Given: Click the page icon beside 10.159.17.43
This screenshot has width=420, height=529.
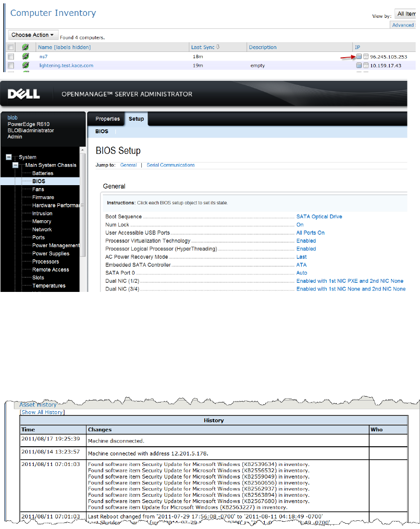Looking at the screenshot, I should [366, 65].
